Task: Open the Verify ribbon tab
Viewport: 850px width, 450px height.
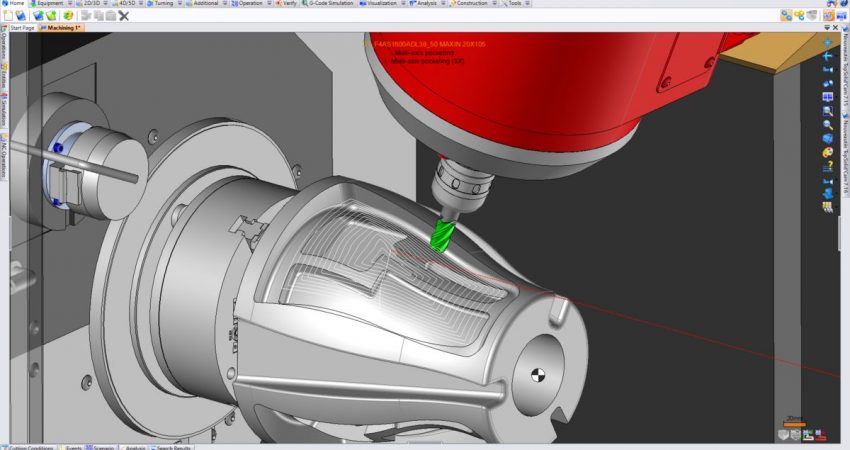Action: (x=287, y=3)
